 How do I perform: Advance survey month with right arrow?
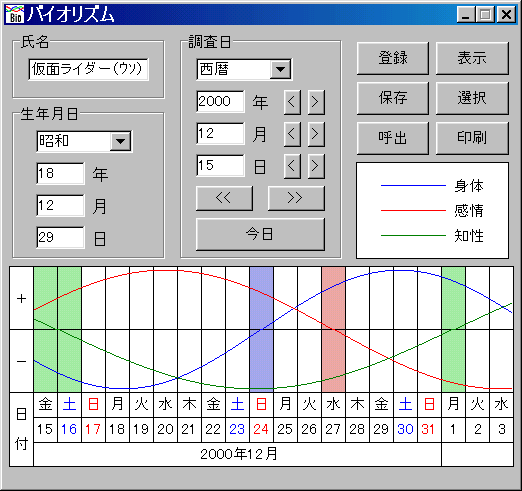[x=316, y=134]
